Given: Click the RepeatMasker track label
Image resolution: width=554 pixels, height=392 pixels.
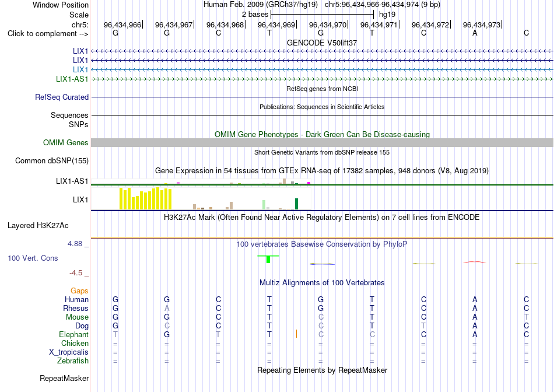Looking at the screenshot, I should pos(64,378).
